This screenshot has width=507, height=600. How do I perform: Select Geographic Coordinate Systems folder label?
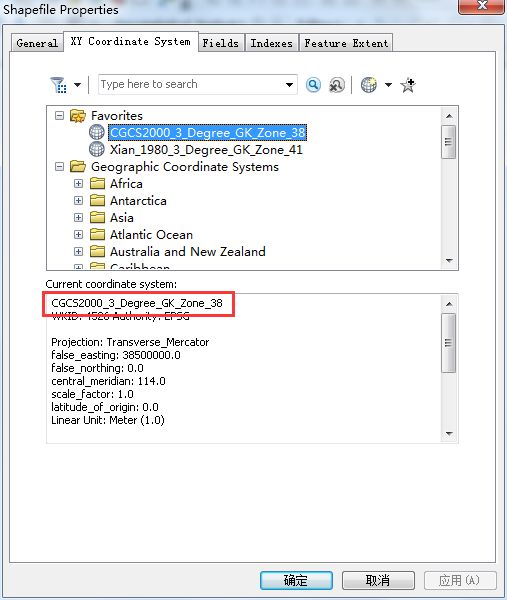(x=185, y=167)
